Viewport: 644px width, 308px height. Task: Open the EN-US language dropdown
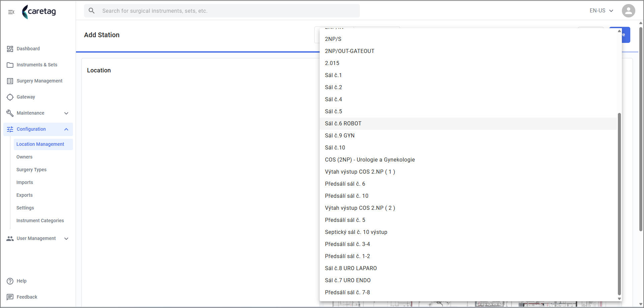601,11
